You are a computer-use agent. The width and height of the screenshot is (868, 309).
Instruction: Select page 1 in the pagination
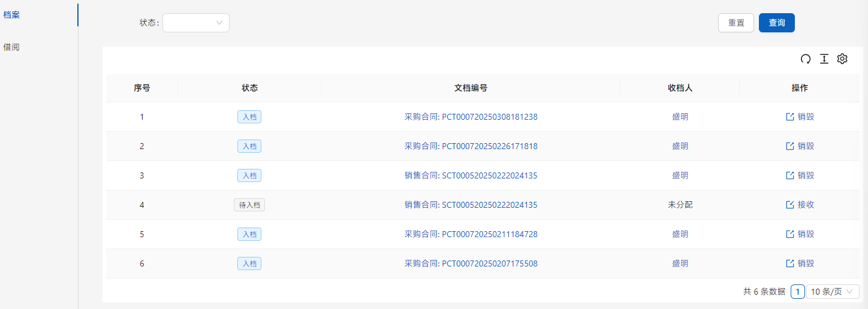(797, 292)
